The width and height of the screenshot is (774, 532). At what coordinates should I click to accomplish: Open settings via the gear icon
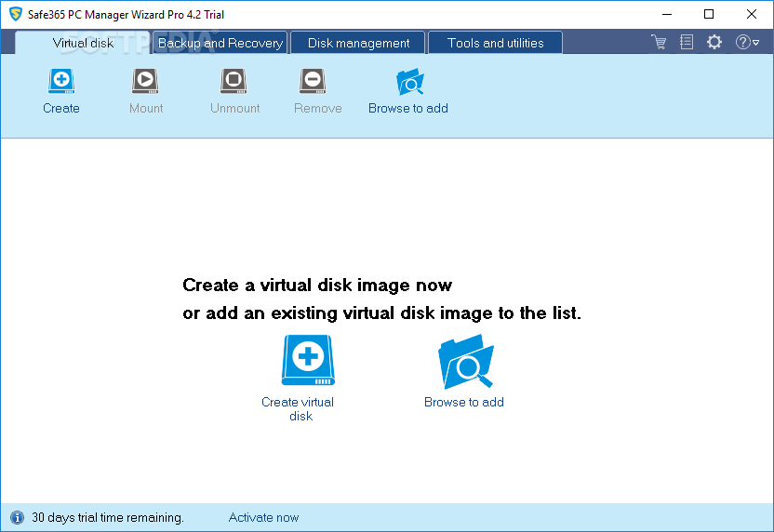[714, 42]
